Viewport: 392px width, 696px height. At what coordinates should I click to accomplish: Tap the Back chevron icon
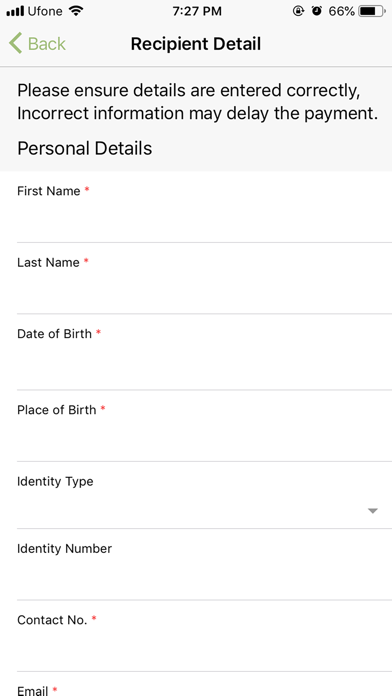(15, 44)
